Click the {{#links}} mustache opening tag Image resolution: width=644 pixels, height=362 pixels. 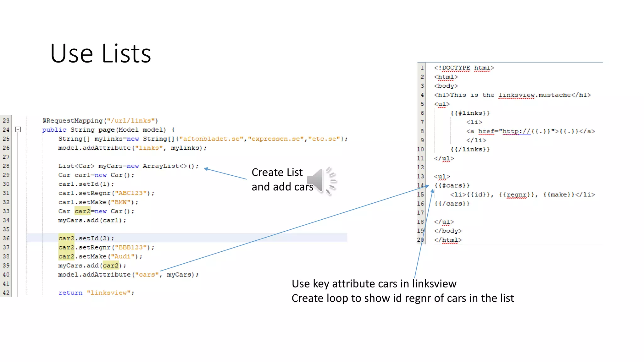pos(470,113)
